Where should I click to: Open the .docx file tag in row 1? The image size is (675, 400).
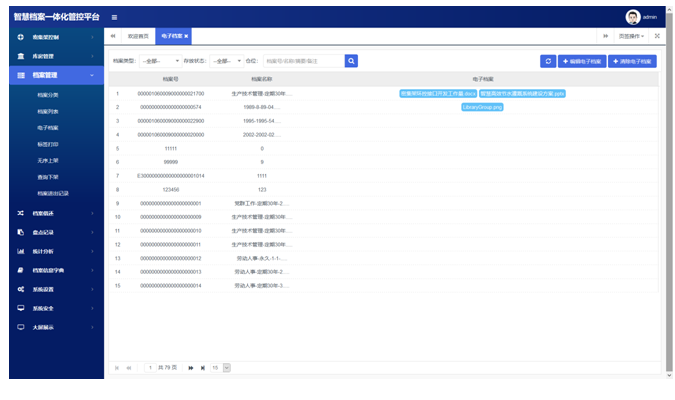point(438,93)
